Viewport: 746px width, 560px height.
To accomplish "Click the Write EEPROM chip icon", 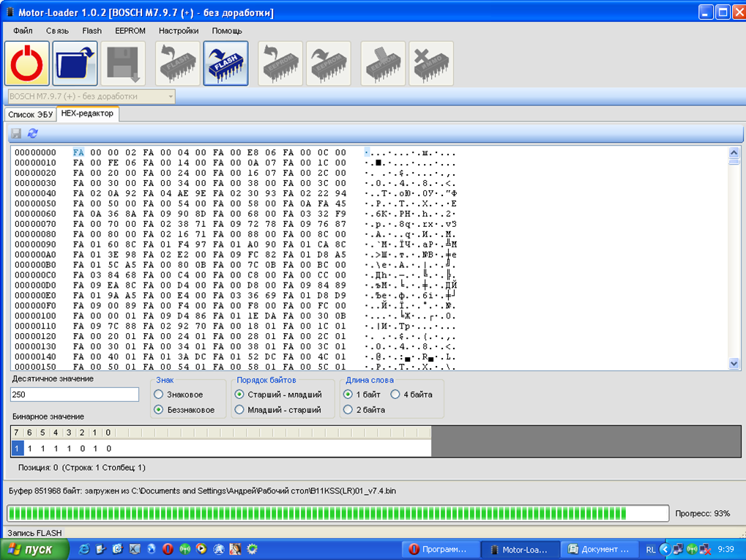I will pyautogui.click(x=329, y=64).
